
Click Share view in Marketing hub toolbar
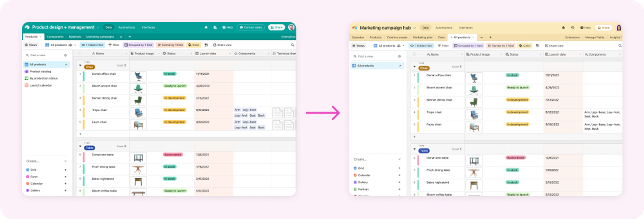coord(554,46)
